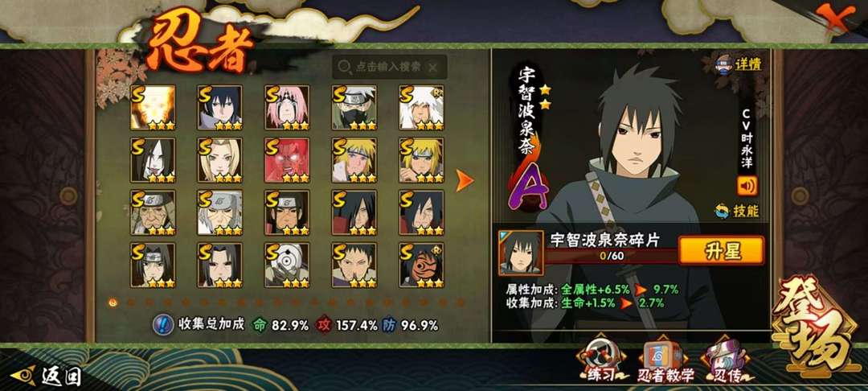The image size is (868, 391).
Task: Click the 点击输入搜索 search field
Action: [389, 67]
